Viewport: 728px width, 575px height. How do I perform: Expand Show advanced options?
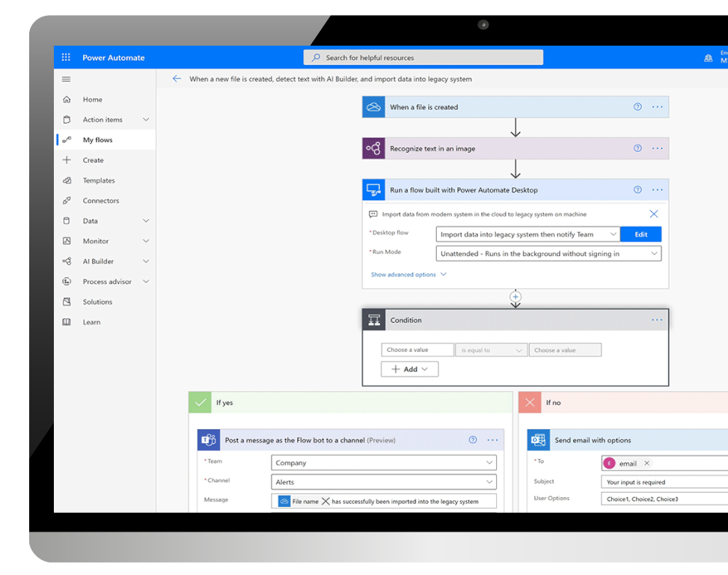(x=409, y=275)
